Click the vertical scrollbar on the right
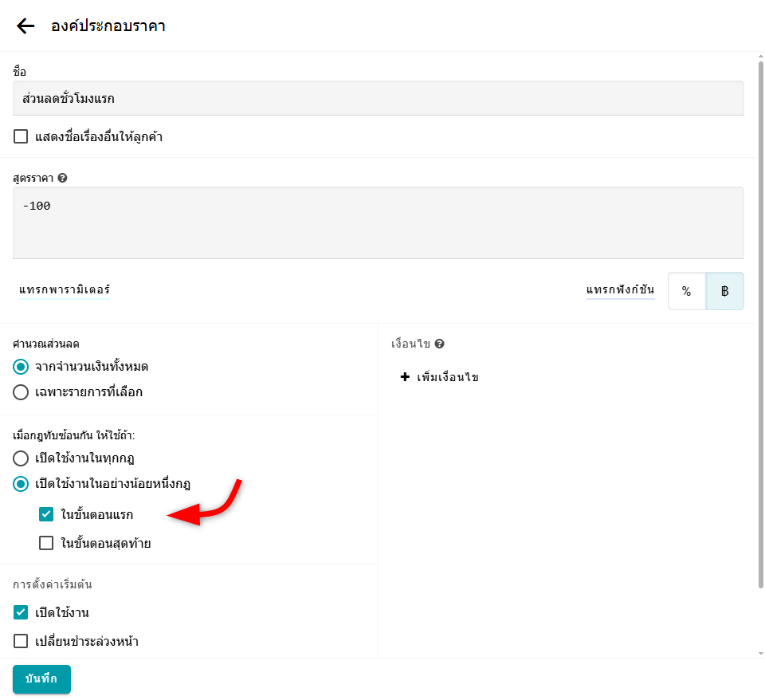This screenshot has height=700, width=765. [761, 319]
